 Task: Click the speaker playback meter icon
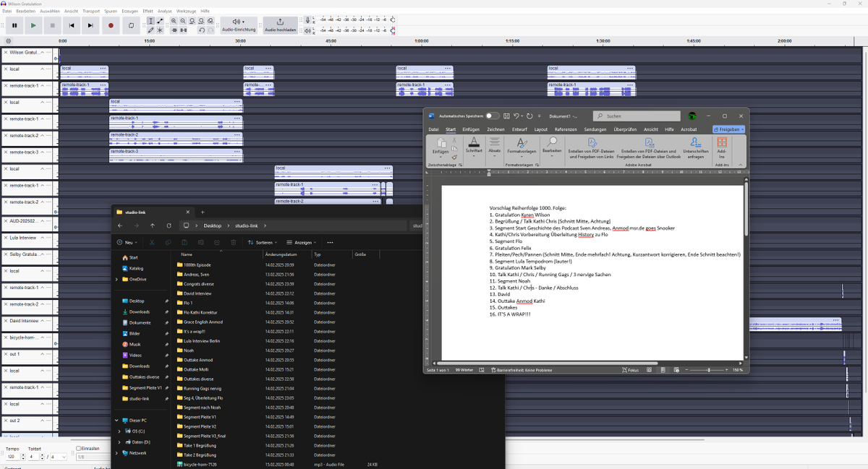tap(307, 30)
